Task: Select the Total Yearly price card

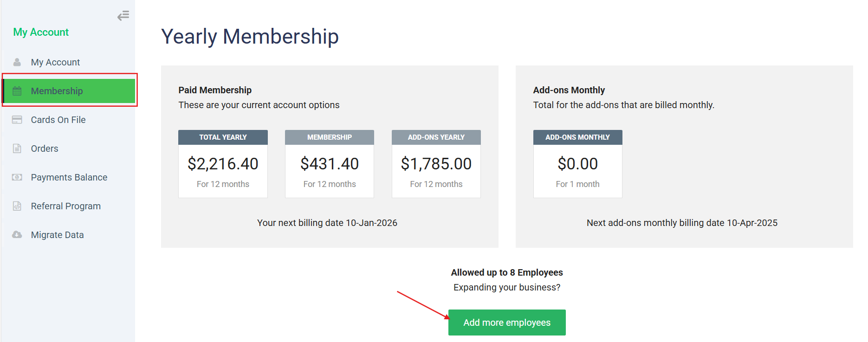Action: (223, 164)
